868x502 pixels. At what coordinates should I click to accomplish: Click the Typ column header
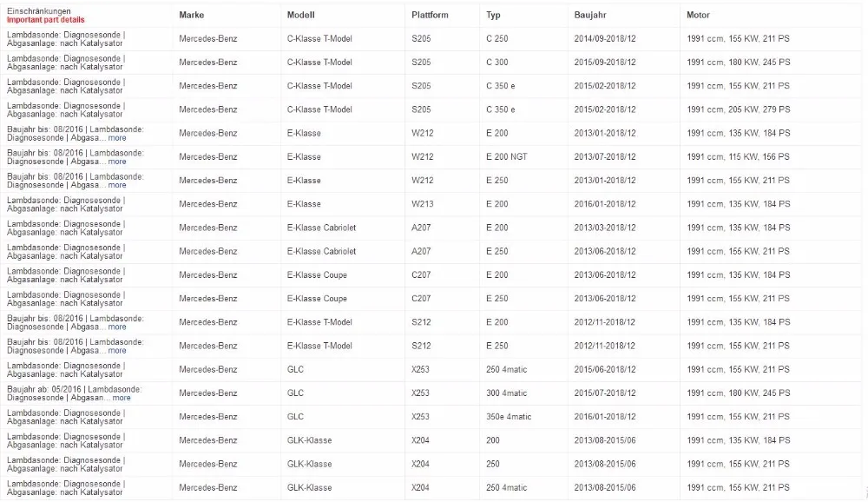[x=493, y=15]
